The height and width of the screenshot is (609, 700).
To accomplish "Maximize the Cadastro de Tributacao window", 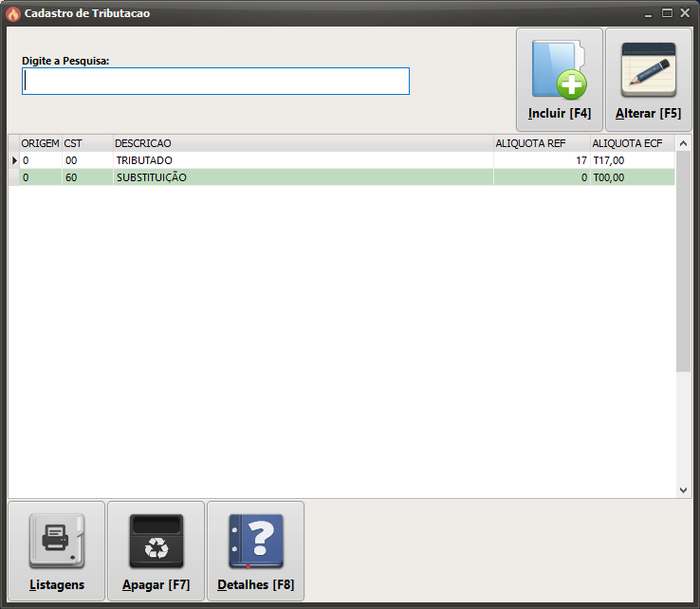I will (667, 13).
